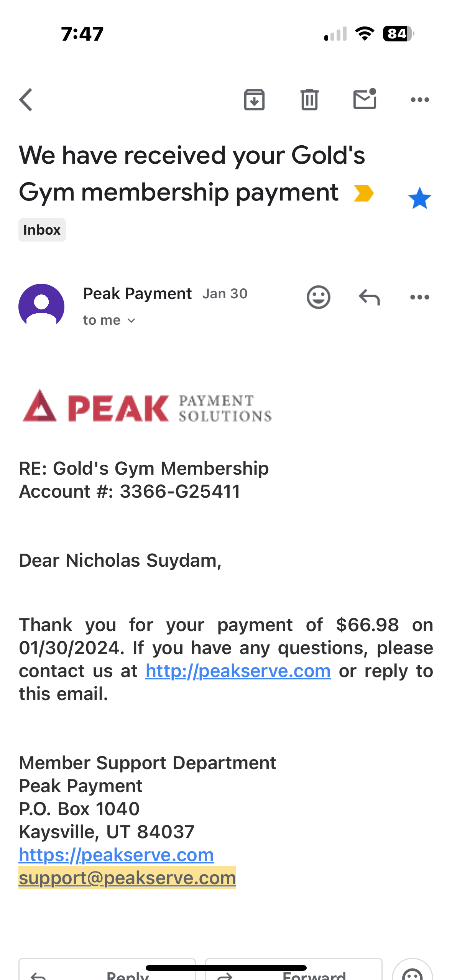Expand the 'to me' recipient details
Viewport: 452px width, 980px height.
pyautogui.click(x=109, y=320)
